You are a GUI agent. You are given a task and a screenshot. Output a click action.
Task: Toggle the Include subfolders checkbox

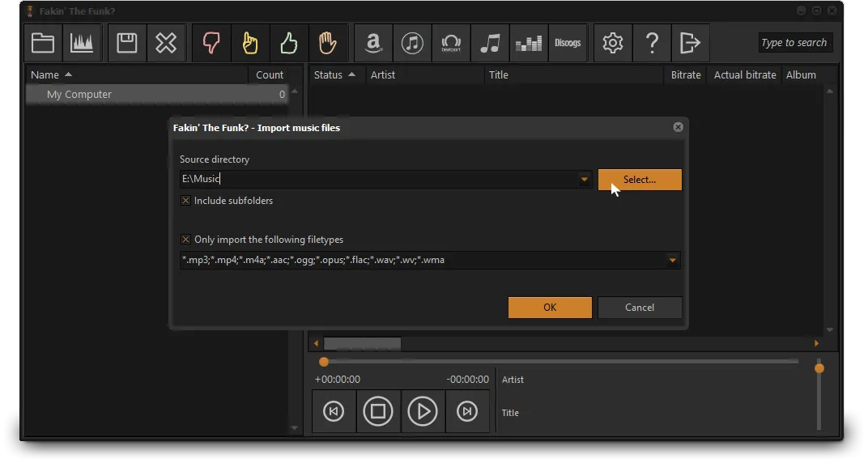(x=186, y=200)
